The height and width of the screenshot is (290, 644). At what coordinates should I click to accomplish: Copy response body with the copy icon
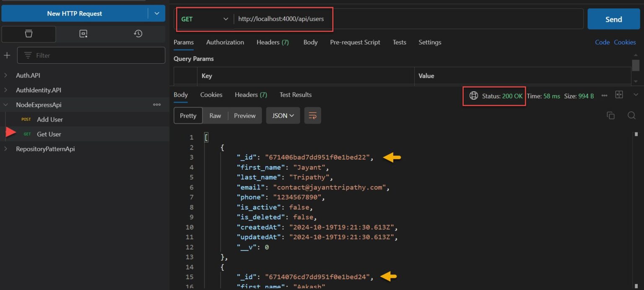point(610,116)
